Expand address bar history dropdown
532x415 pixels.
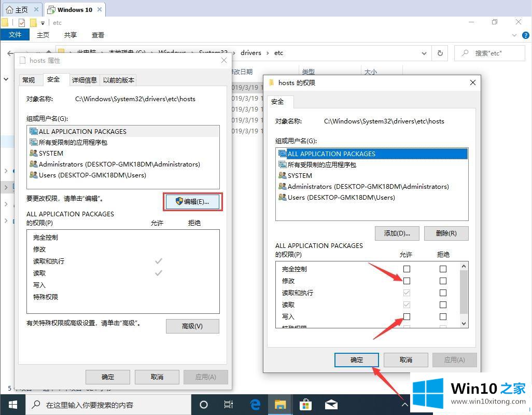pyautogui.click(x=424, y=53)
